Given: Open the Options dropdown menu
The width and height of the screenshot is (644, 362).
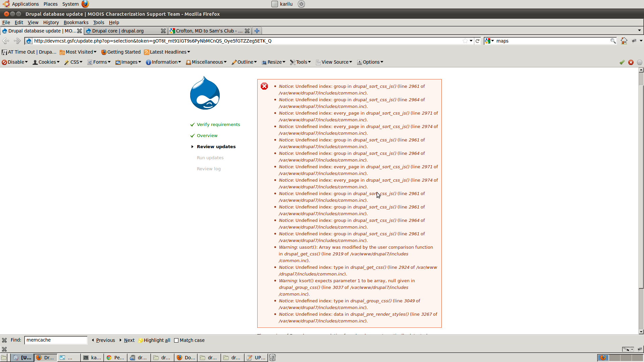Looking at the screenshot, I should click(x=370, y=62).
